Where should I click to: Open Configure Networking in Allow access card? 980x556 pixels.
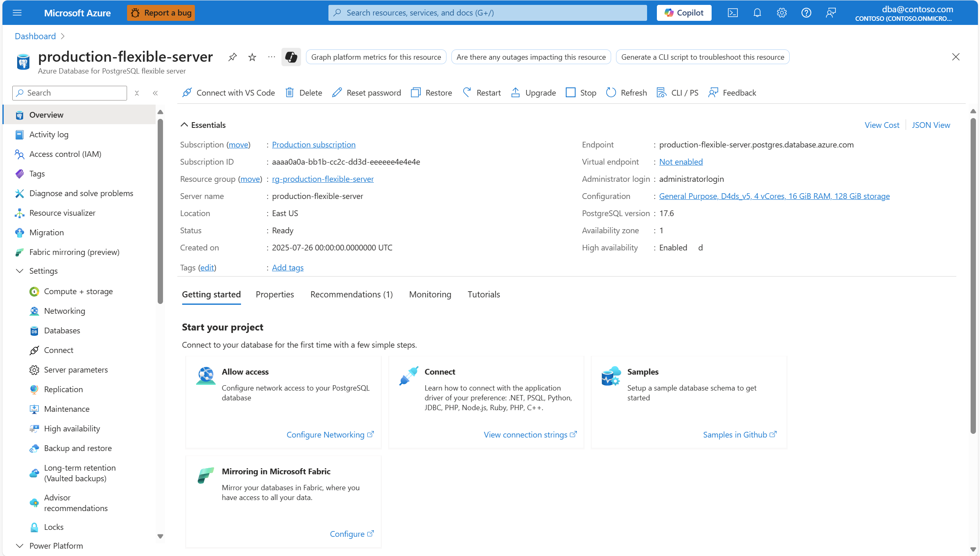click(325, 434)
